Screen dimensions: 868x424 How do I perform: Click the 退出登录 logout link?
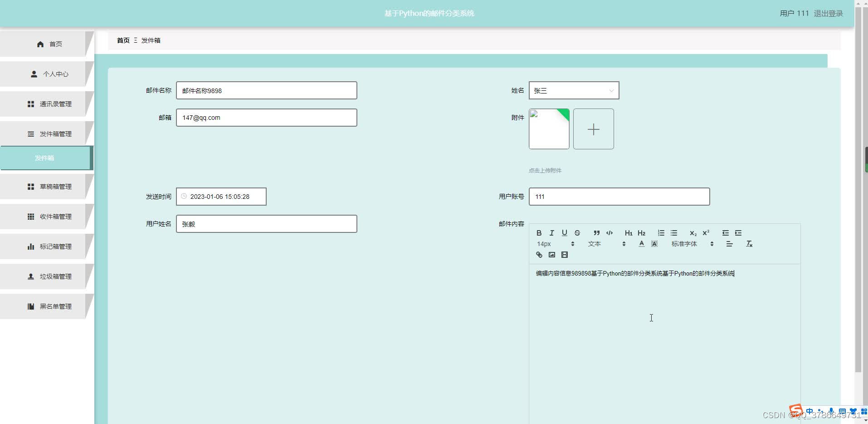click(828, 14)
